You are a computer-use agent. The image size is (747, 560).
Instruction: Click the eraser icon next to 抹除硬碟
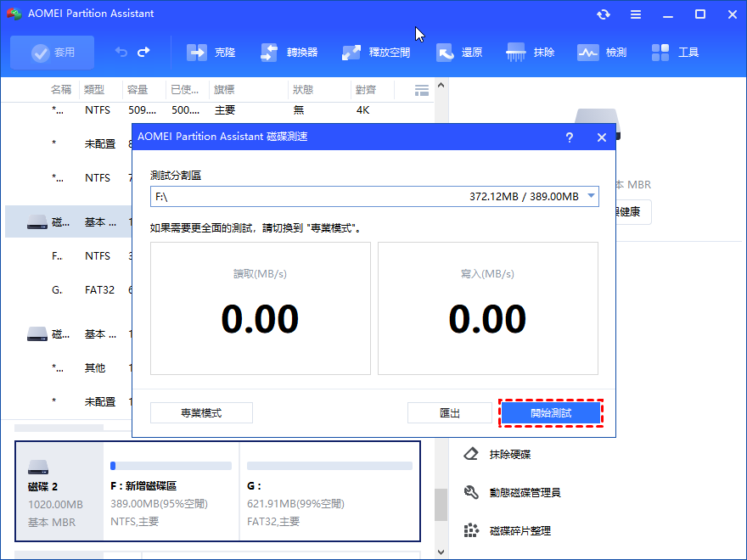point(470,454)
